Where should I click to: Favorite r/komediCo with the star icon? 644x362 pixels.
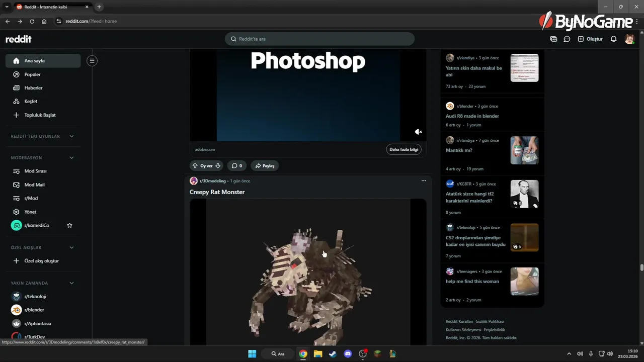tap(69, 226)
